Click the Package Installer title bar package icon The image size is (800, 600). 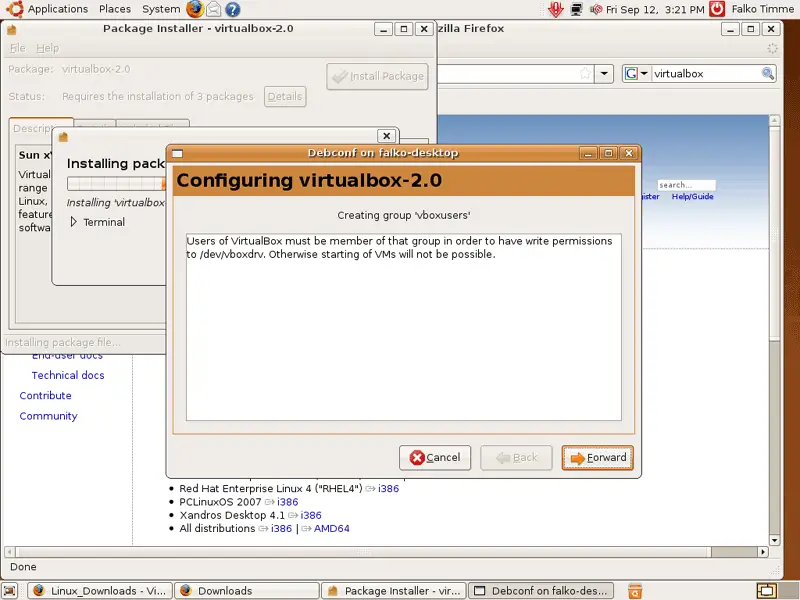click(x=11, y=29)
